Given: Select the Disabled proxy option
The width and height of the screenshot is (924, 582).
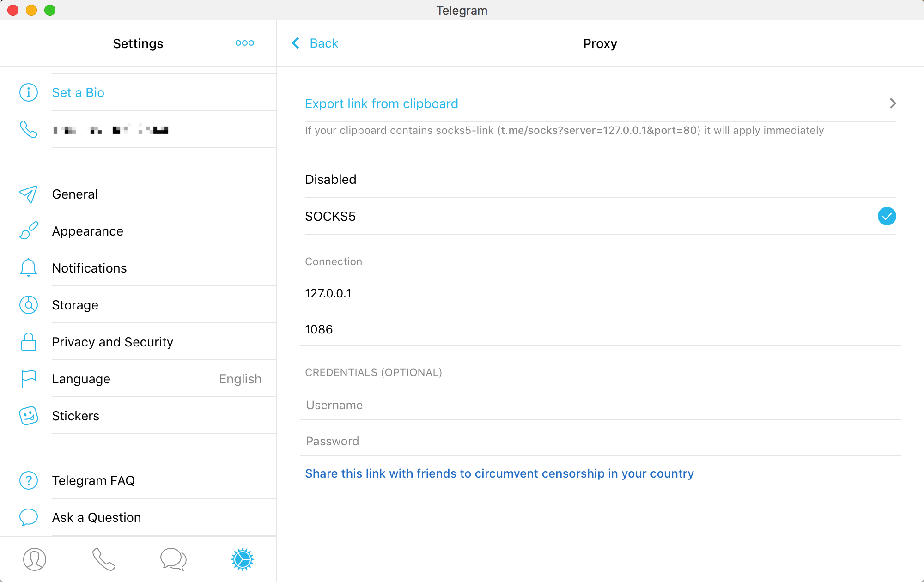Looking at the screenshot, I should point(330,179).
